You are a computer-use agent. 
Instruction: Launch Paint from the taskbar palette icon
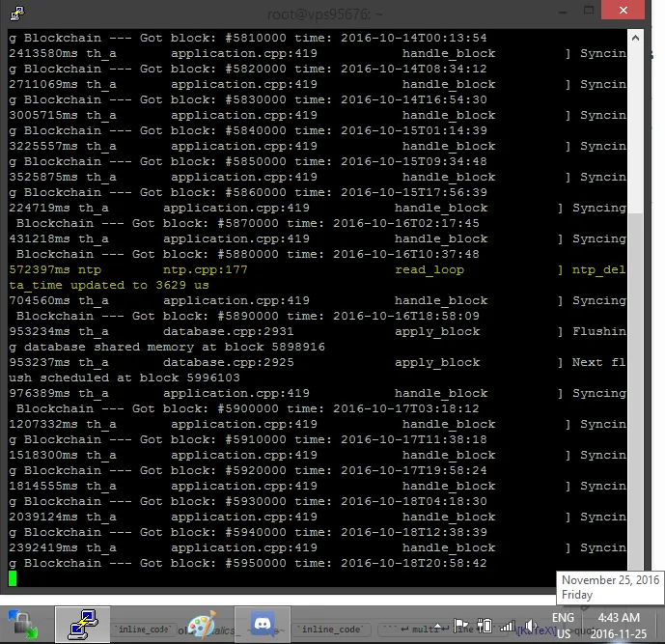coord(203,625)
